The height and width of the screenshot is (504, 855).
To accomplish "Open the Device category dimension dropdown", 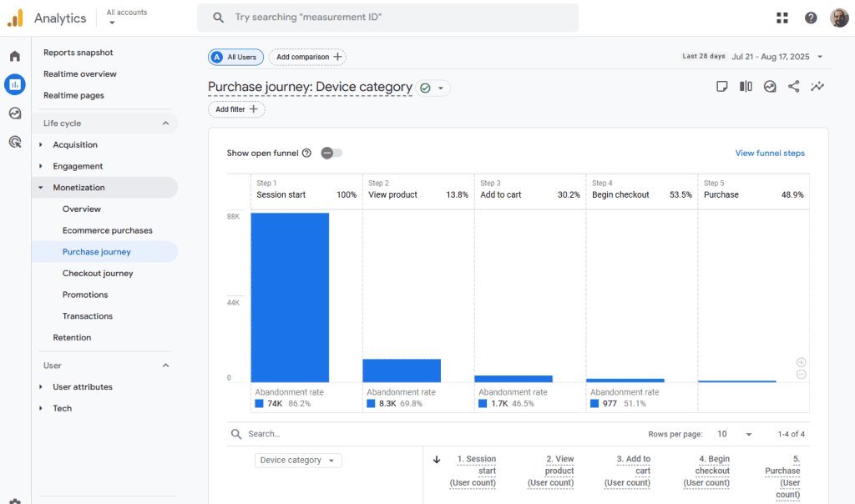I will click(x=298, y=461).
